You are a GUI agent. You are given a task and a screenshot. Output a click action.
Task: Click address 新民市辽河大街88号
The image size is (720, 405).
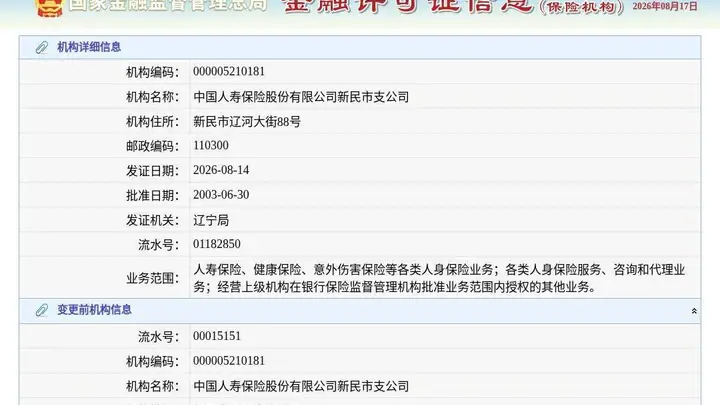[x=247, y=122]
